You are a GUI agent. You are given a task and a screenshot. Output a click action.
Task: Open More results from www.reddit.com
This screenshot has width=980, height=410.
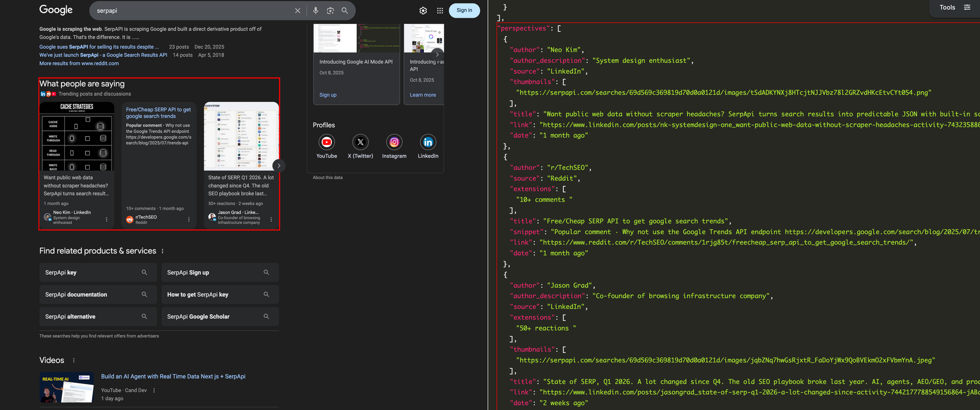tap(79, 64)
